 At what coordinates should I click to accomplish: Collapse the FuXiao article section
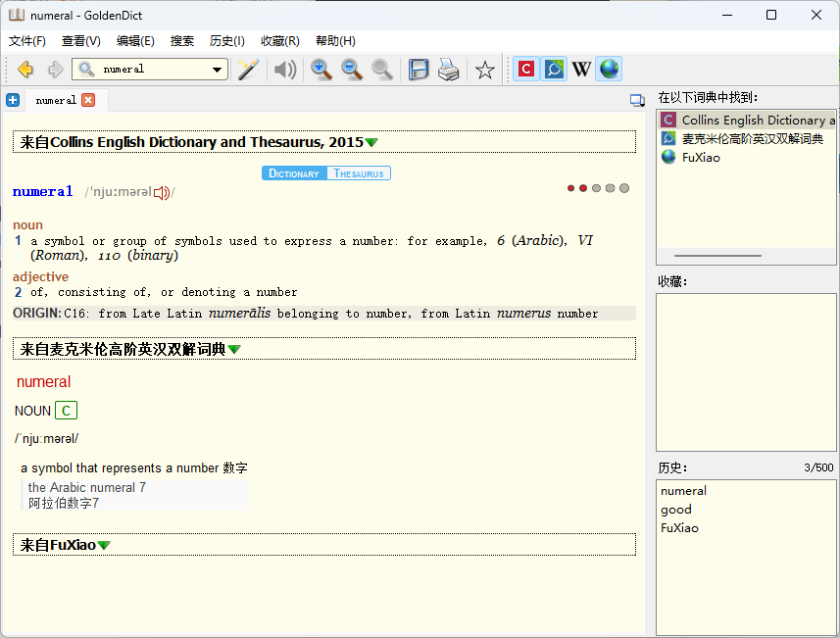(104, 545)
